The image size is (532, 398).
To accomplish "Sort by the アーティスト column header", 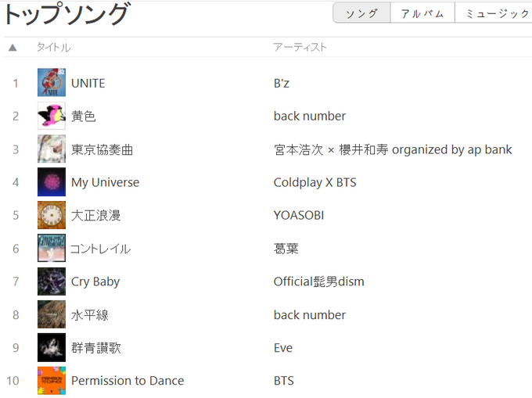I will [300, 47].
